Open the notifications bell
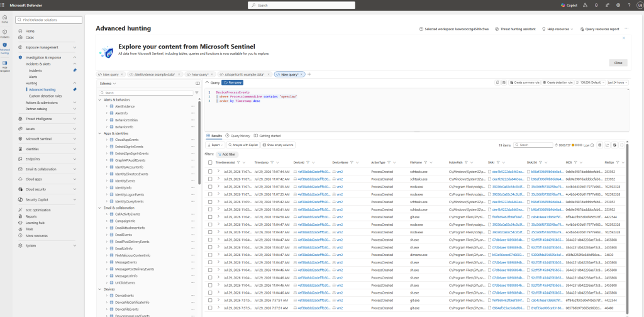 pos(596,5)
